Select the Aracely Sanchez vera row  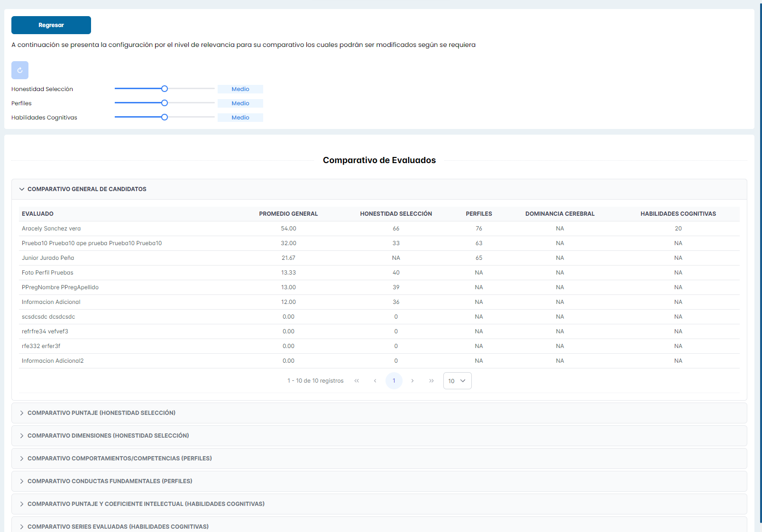pos(51,229)
